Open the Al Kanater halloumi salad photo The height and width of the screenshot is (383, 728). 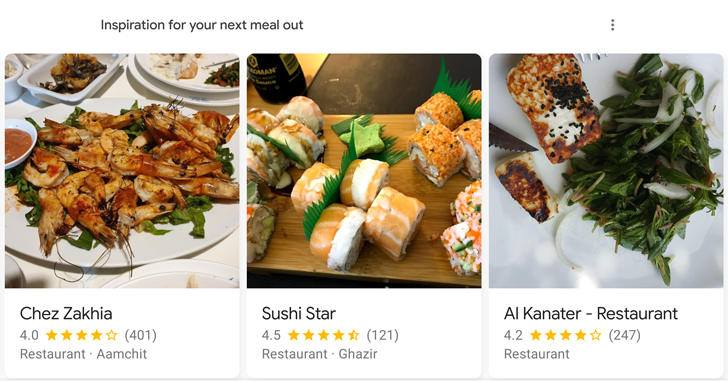606,171
